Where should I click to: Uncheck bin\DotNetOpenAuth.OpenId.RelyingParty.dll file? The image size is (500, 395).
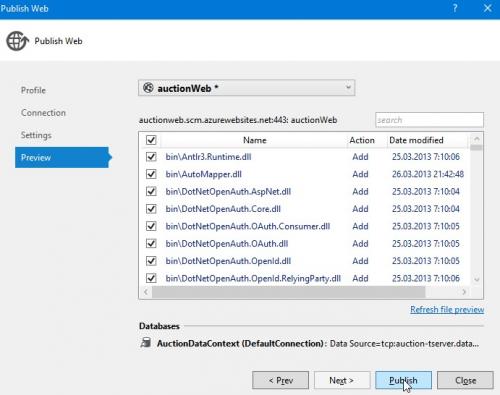151,278
